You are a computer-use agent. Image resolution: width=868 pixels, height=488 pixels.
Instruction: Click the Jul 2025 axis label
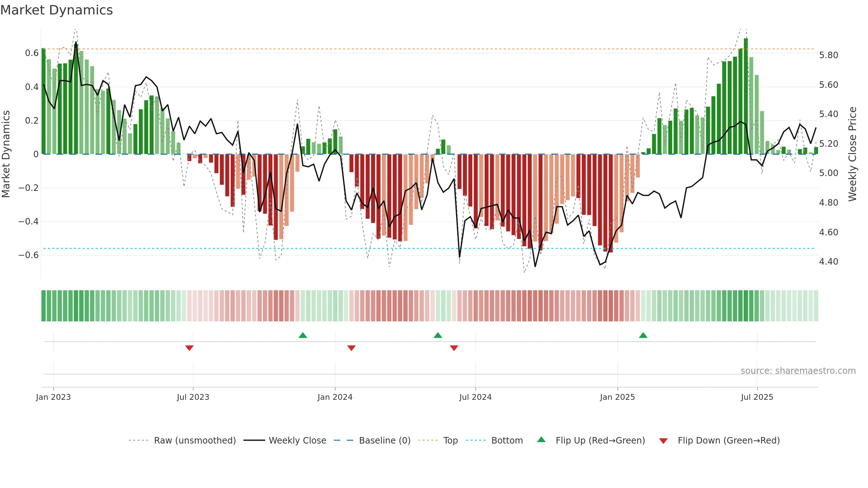click(757, 397)
